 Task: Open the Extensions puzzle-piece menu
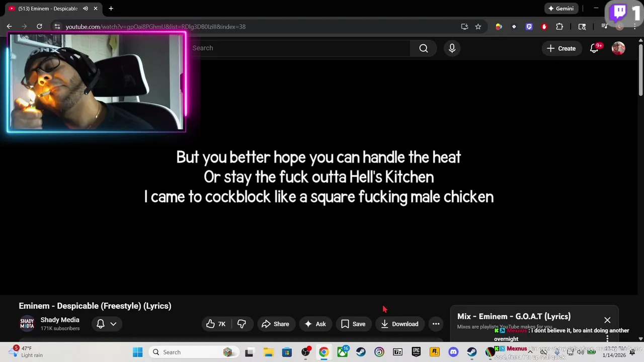pyautogui.click(x=559, y=27)
